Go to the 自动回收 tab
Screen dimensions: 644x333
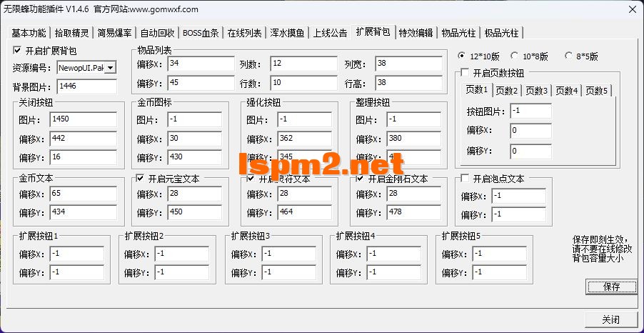(157, 33)
